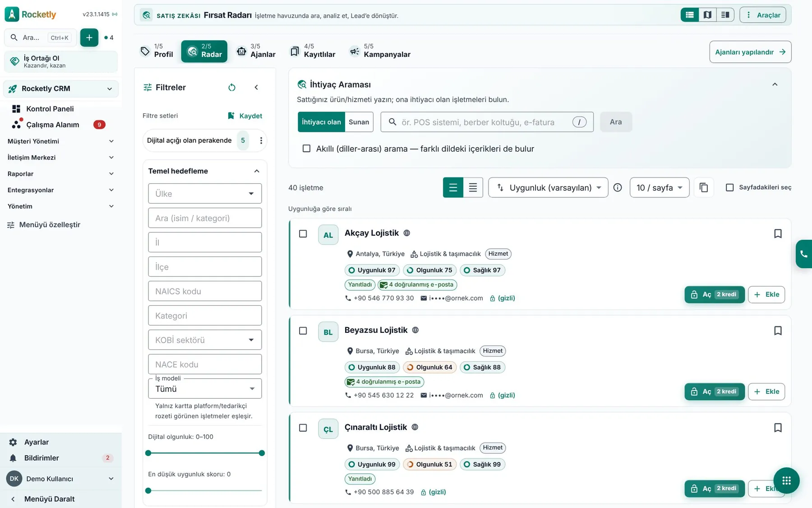Image resolution: width=812 pixels, height=508 pixels.
Task: Bookmark Akçay Lojistik
Action: (x=778, y=233)
